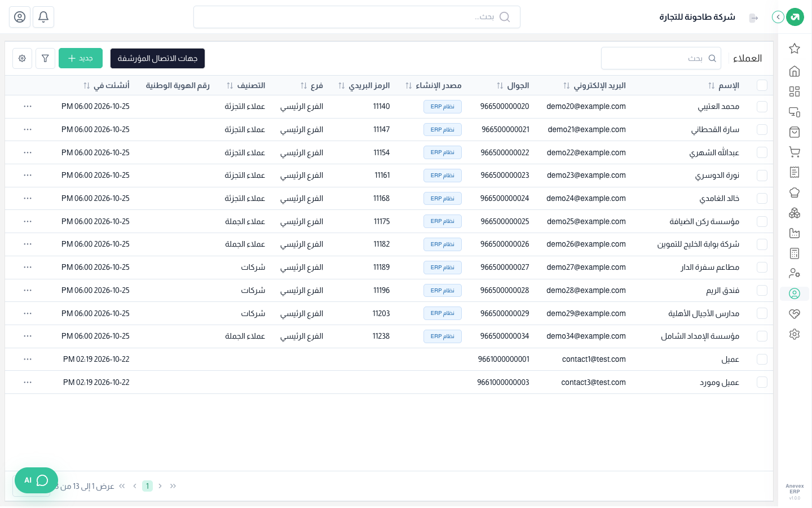Viewport: 812px width, 508px height.
Task: Collapse the sidebar with the chevron button
Action: 778,17
